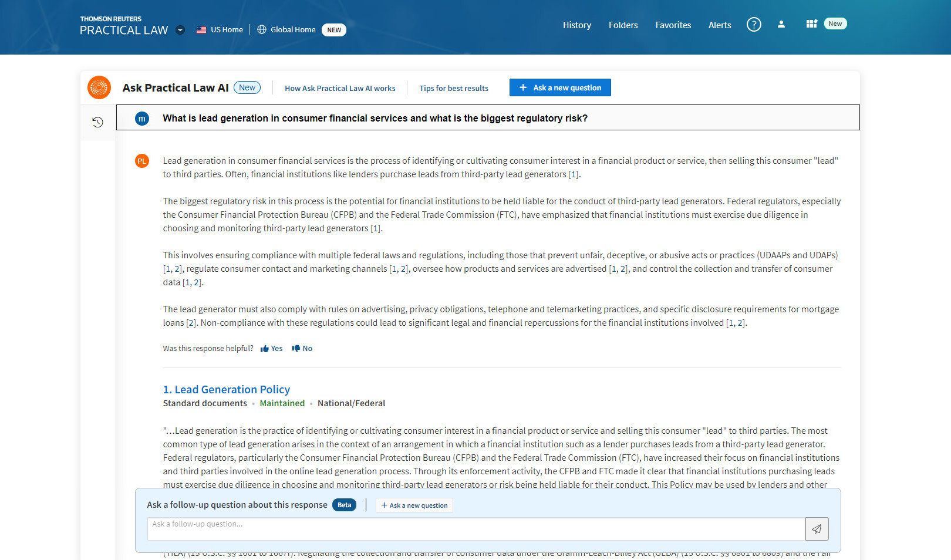This screenshot has width=951, height=560.
Task: Click the Thomson Reuters Practical Law logo
Action: 124,26
